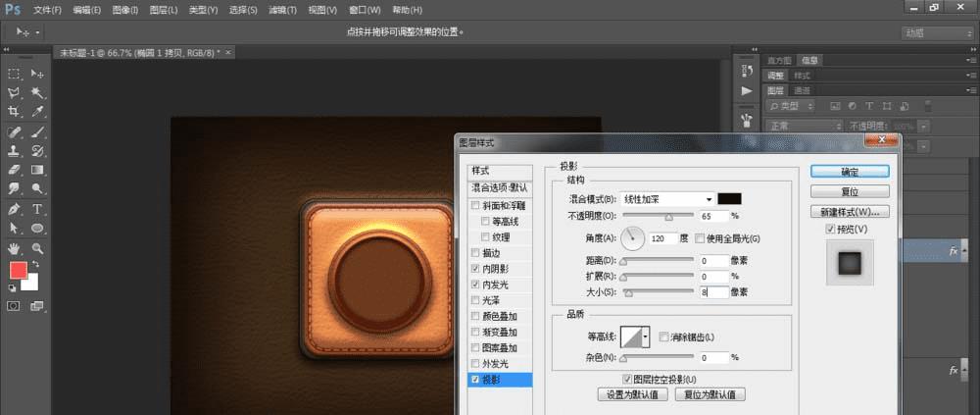This screenshot has width=980, height=415.
Task: Select the Polygonal Lasso tool
Action: (14, 92)
